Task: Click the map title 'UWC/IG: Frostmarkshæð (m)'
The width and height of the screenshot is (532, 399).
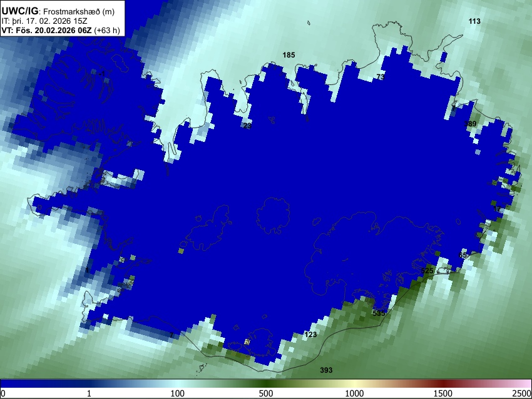Action: (58, 11)
